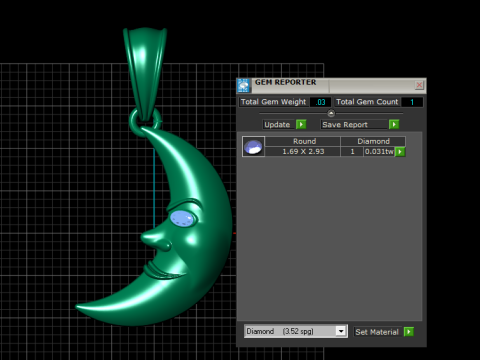The width and height of the screenshot is (480, 360).
Task: Open the Diamond (3.52 spg) material dropdown
Action: point(296,331)
